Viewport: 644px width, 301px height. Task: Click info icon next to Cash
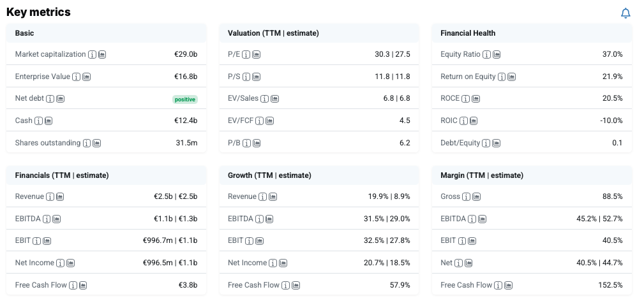point(39,121)
